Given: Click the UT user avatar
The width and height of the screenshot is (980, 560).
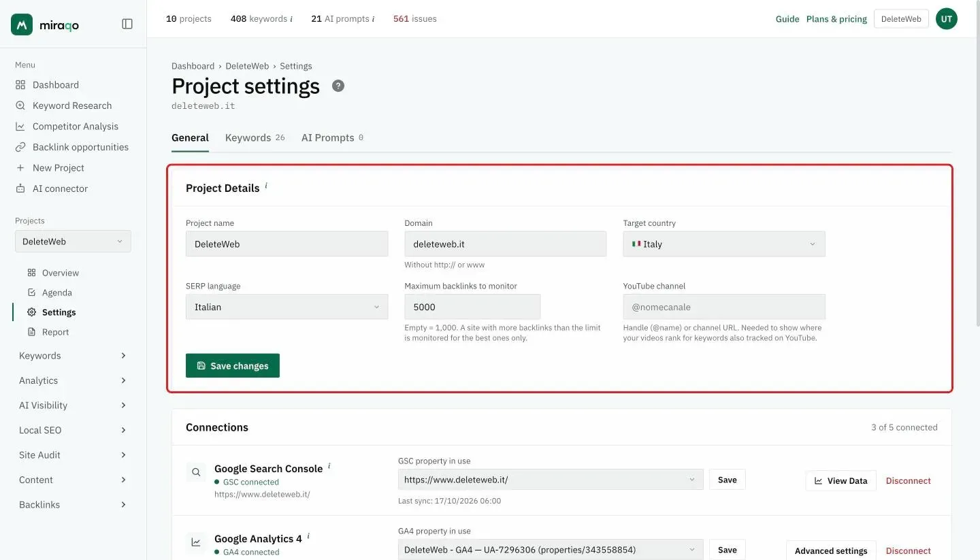Looking at the screenshot, I should tap(946, 19).
